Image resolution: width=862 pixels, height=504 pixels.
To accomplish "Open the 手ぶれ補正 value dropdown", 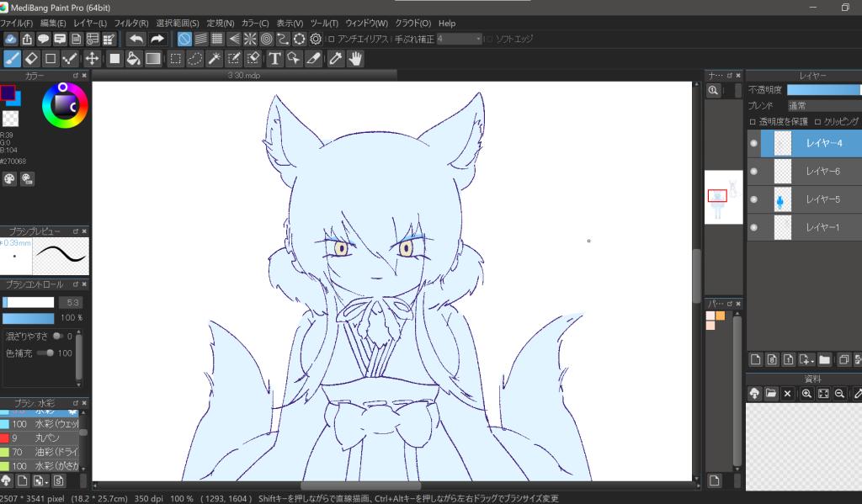I will (x=478, y=39).
